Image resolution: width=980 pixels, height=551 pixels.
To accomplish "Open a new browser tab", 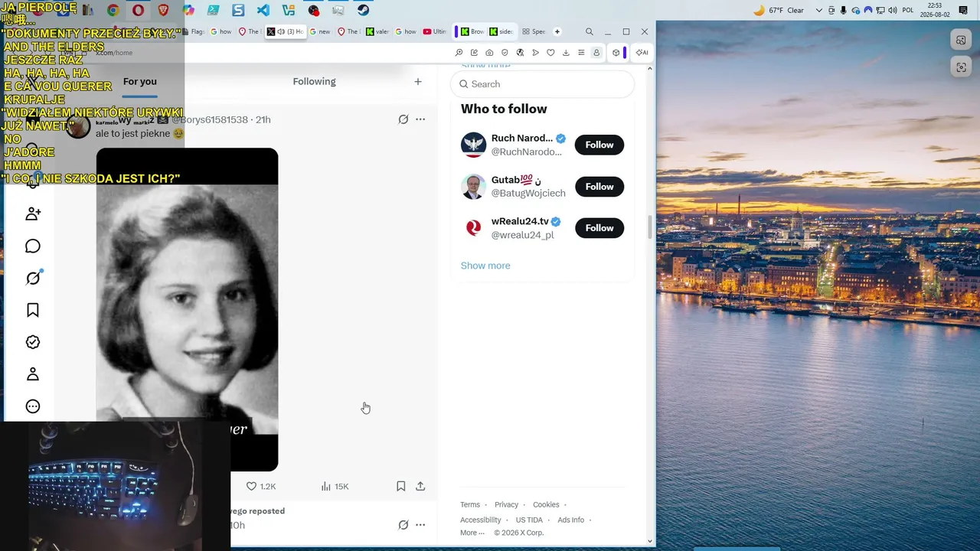I will [x=557, y=31].
